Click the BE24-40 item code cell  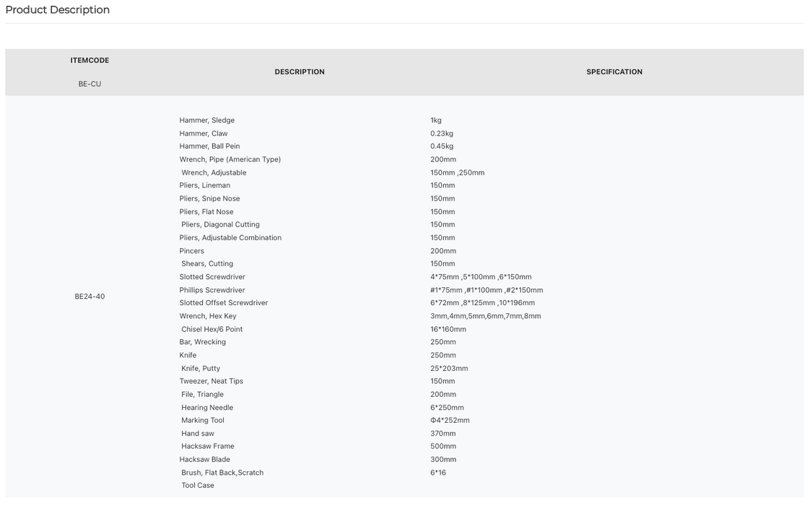pyautogui.click(x=90, y=297)
